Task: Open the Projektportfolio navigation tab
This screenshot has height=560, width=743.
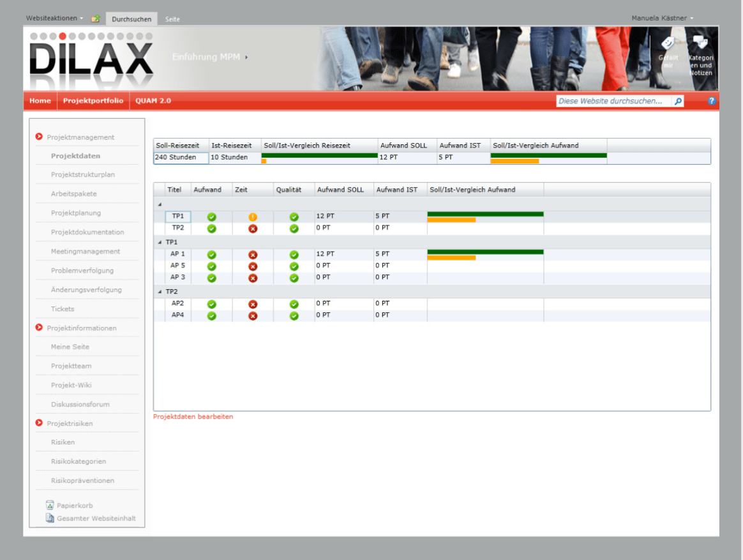Action: 93,101
